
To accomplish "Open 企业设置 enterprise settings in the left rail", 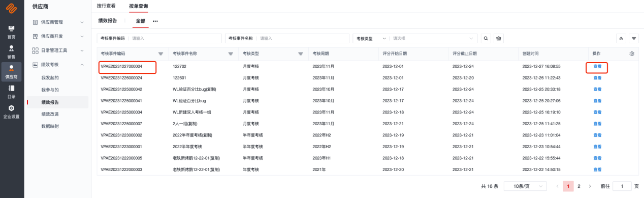I will click(11, 111).
